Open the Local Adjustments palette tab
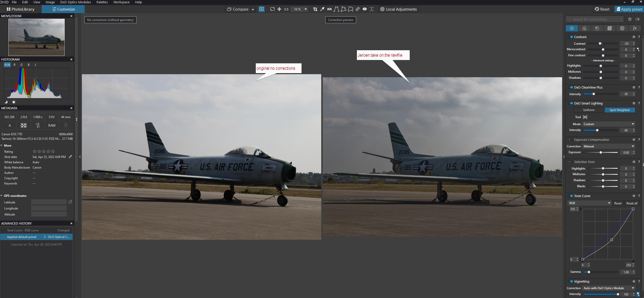 click(x=622, y=28)
